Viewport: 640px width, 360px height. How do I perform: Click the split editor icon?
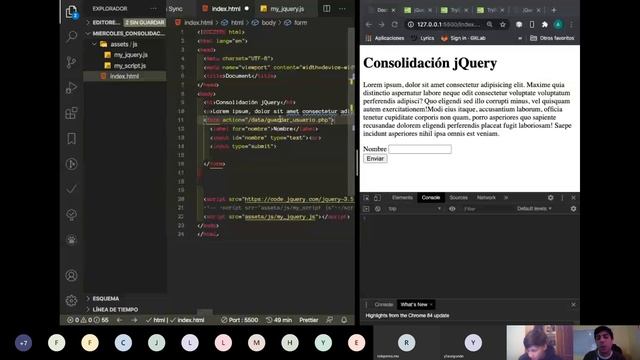tap(327, 9)
